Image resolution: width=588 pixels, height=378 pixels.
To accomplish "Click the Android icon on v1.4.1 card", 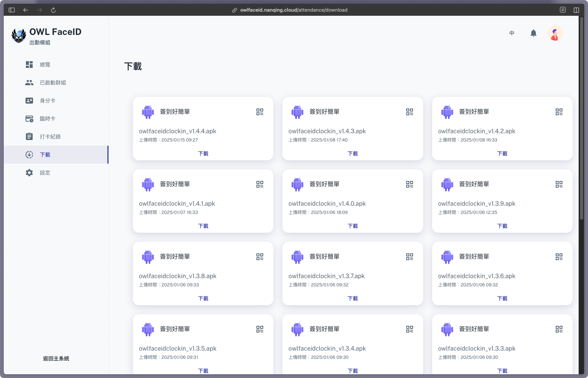I will pyautogui.click(x=148, y=184).
